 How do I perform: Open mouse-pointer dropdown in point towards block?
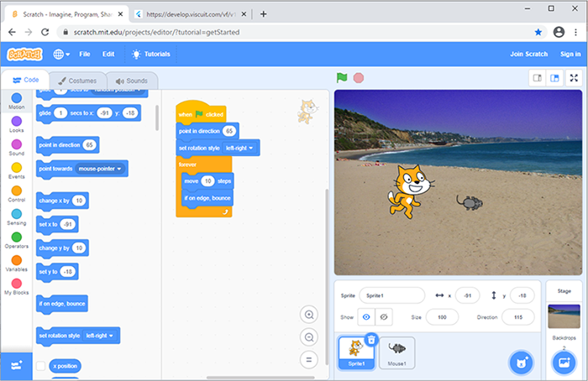click(100, 169)
